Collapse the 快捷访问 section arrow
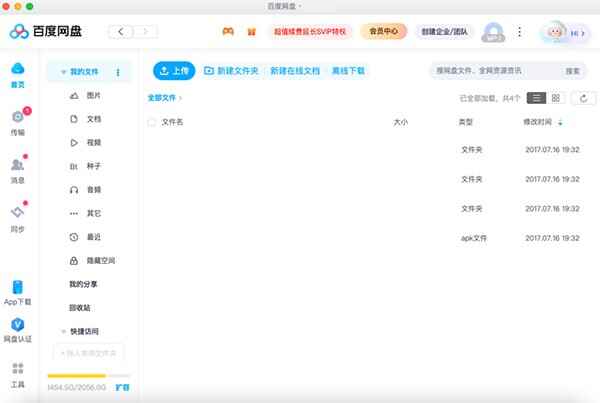Image resolution: width=600 pixels, height=403 pixels. pyautogui.click(x=64, y=331)
